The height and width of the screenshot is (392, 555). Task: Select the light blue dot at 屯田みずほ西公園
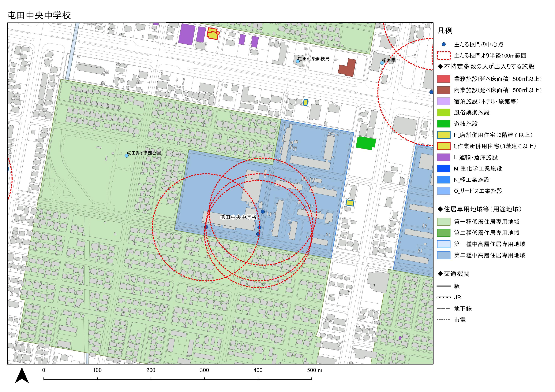126,156
